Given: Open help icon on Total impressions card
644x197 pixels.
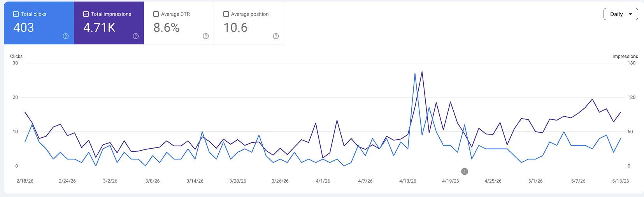Looking at the screenshot, I should coord(136,36).
